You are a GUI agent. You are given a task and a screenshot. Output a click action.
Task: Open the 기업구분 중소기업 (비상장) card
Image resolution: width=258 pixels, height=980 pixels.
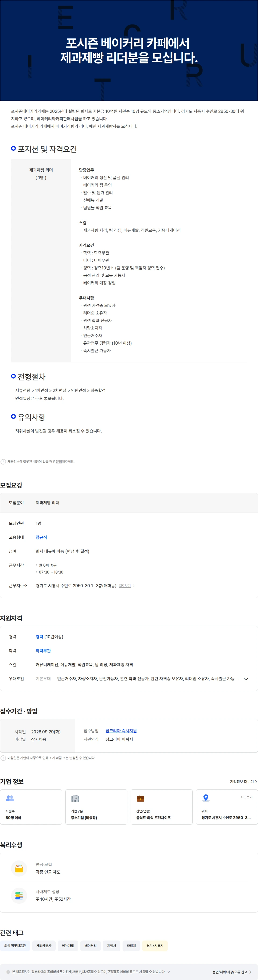click(96, 806)
